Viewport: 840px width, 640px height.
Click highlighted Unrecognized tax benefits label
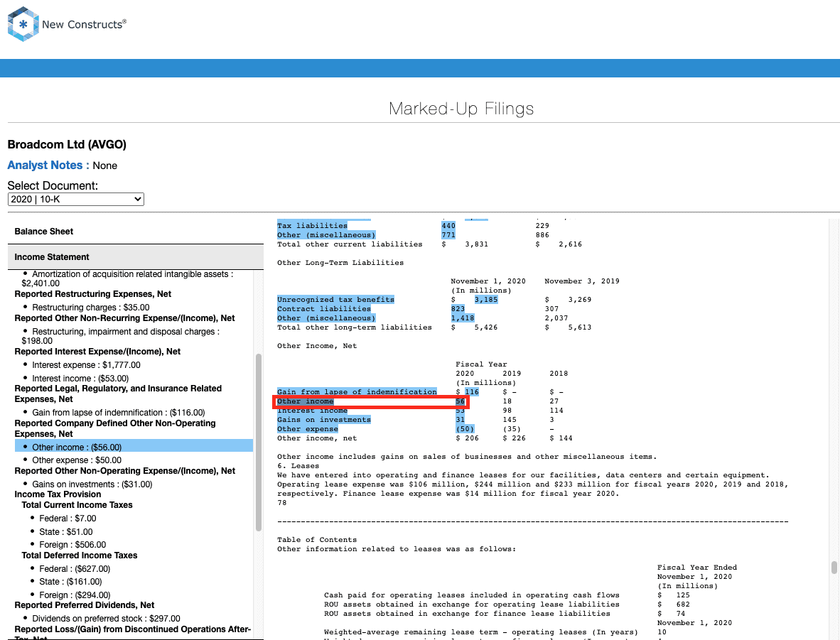tap(336, 299)
